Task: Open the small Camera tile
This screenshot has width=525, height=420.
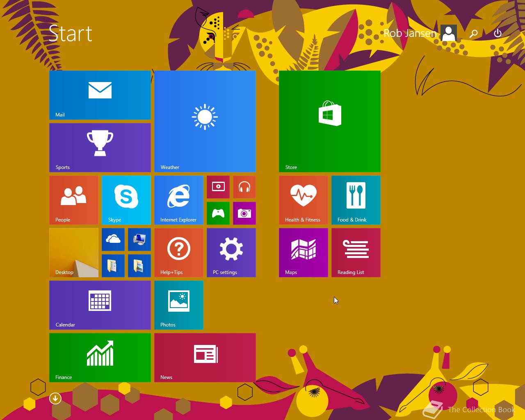Action: (x=244, y=213)
